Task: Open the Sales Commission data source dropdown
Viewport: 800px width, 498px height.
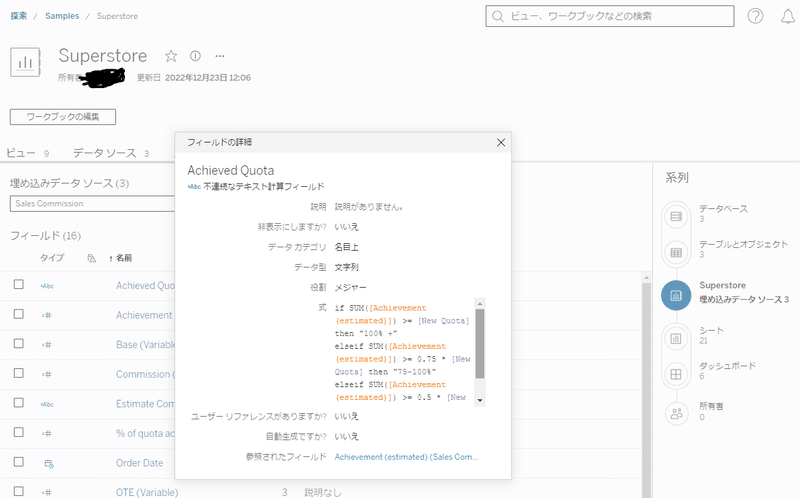Action: [x=92, y=204]
